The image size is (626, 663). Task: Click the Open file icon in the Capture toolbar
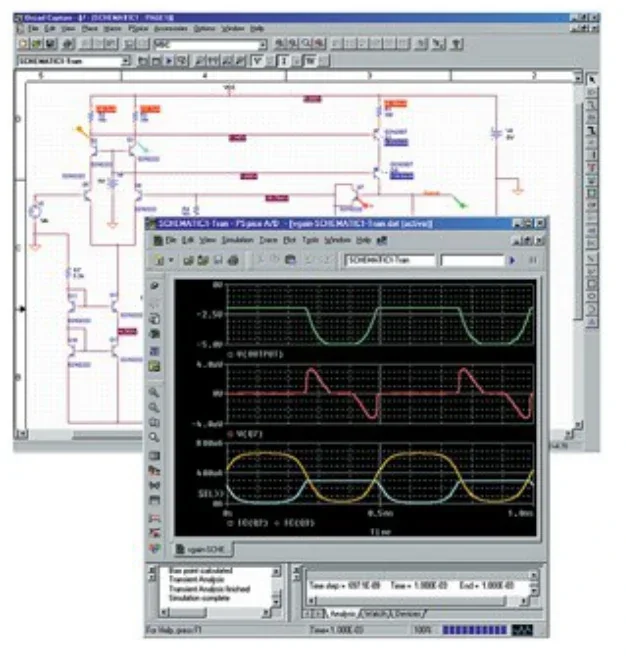point(37,44)
